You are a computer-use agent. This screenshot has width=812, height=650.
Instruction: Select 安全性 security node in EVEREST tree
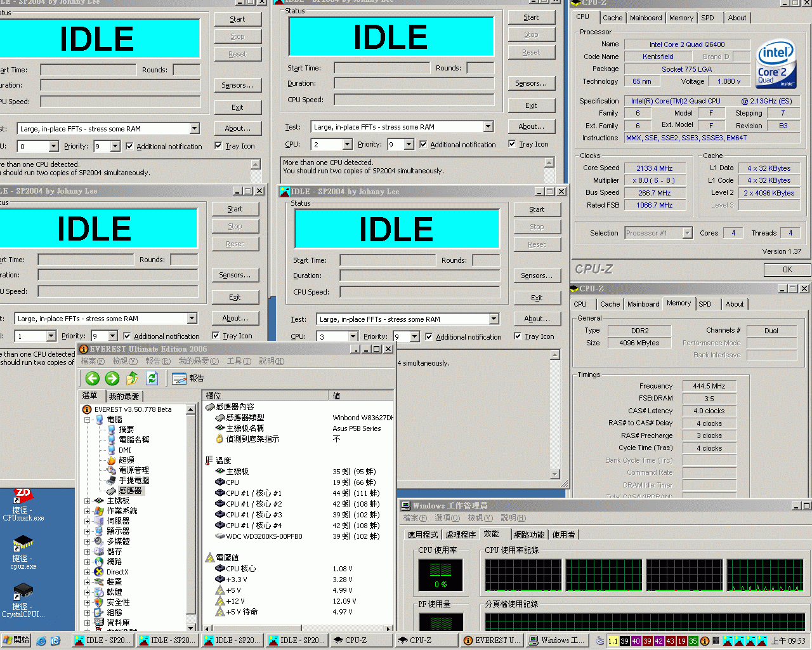118,602
